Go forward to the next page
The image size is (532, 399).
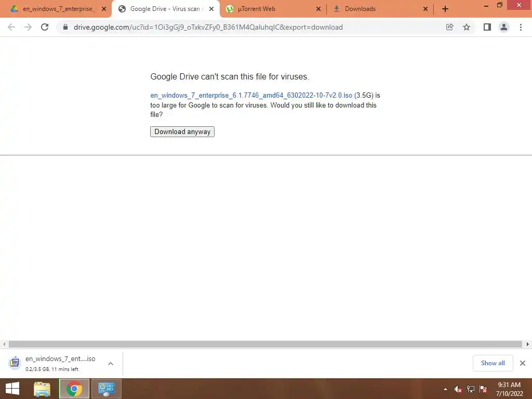(28, 27)
